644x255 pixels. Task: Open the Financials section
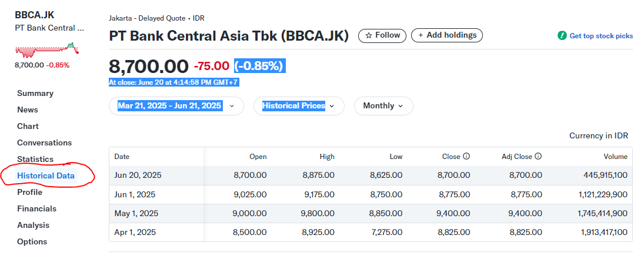[x=36, y=208]
